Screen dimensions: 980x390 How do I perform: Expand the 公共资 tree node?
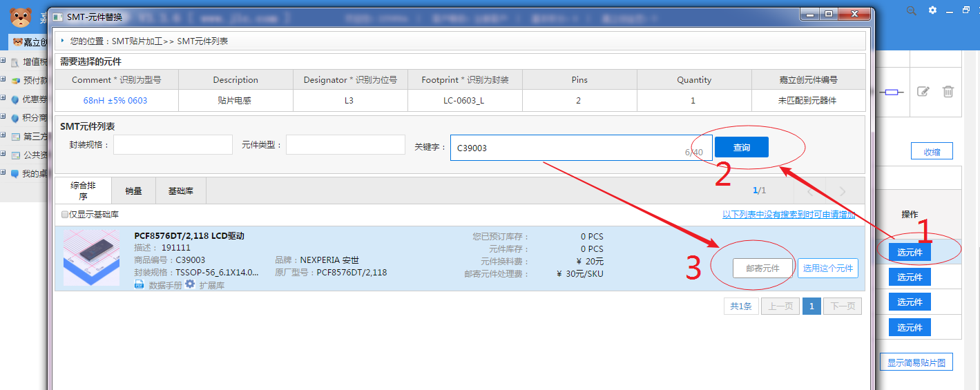tap(3, 155)
